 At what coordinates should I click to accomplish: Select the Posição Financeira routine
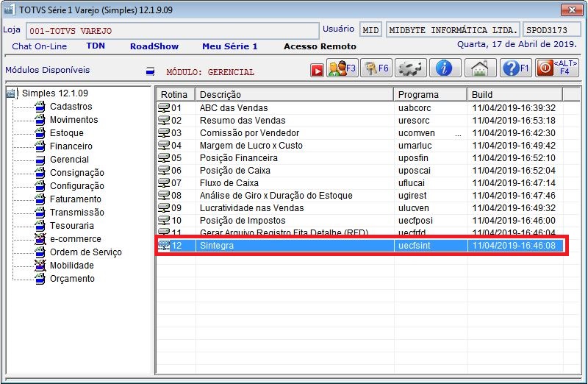[x=360, y=158]
